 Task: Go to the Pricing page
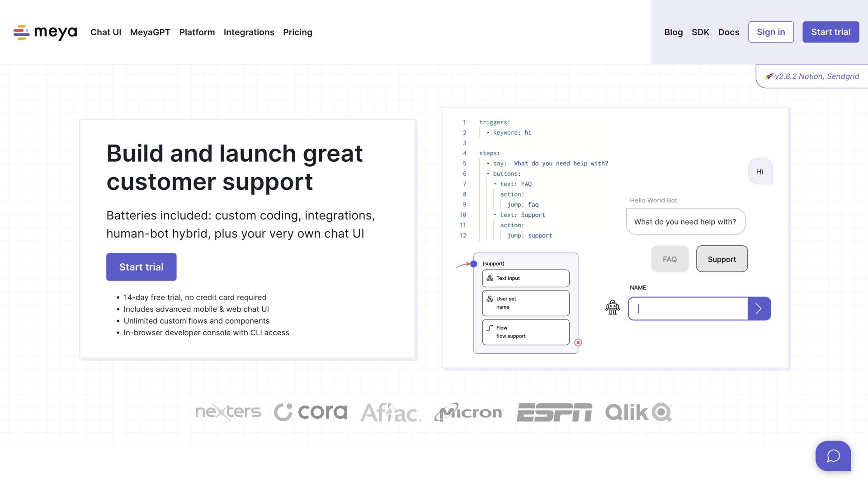coord(297,32)
